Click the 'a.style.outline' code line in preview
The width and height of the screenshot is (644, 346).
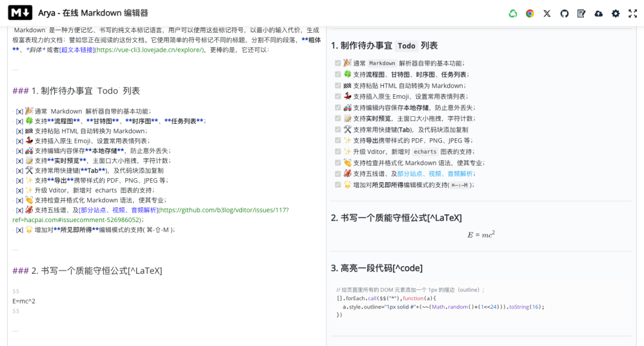click(x=443, y=307)
